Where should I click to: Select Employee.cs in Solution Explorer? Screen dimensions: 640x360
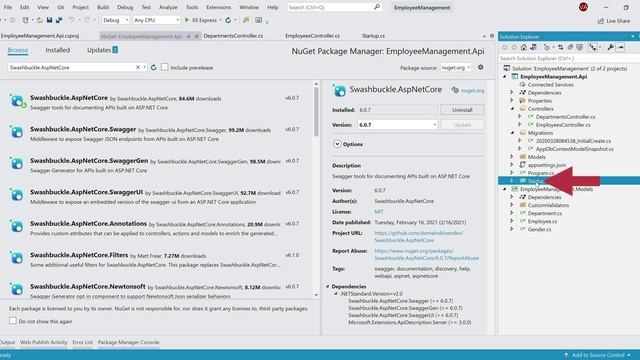(x=542, y=221)
